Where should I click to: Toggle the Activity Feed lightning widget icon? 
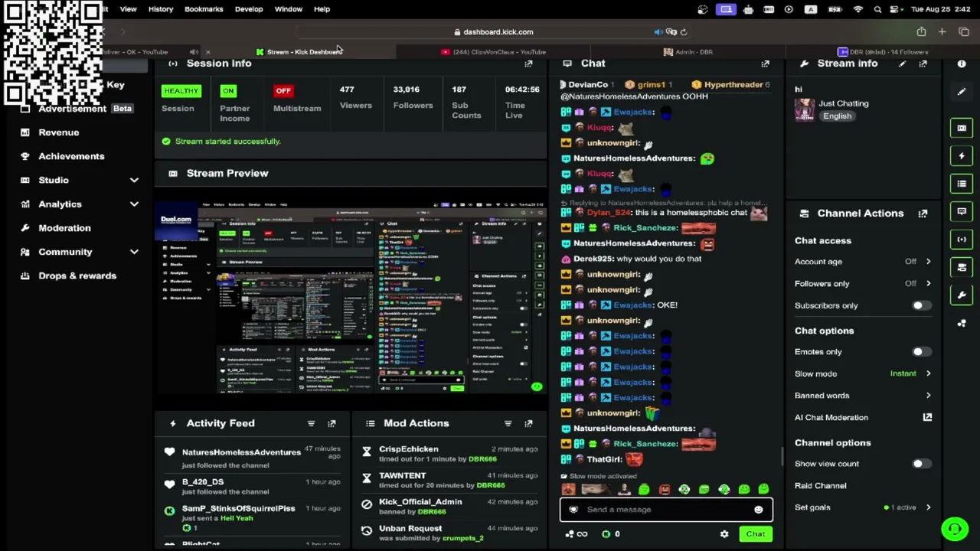(962, 156)
